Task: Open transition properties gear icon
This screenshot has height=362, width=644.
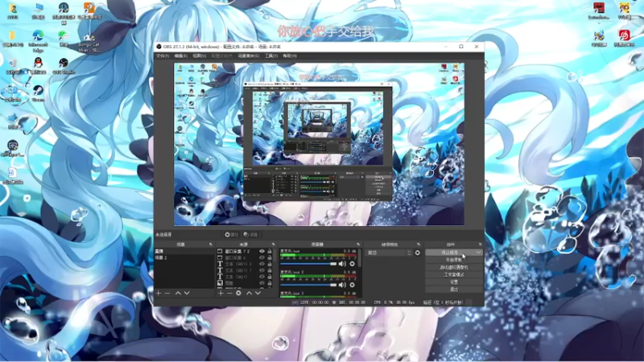Action: tap(418, 253)
